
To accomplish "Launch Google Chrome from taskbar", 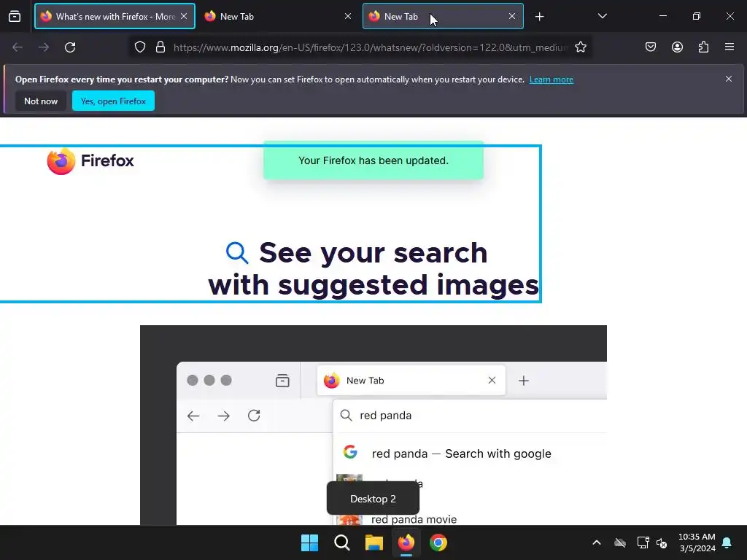I will [x=438, y=542].
